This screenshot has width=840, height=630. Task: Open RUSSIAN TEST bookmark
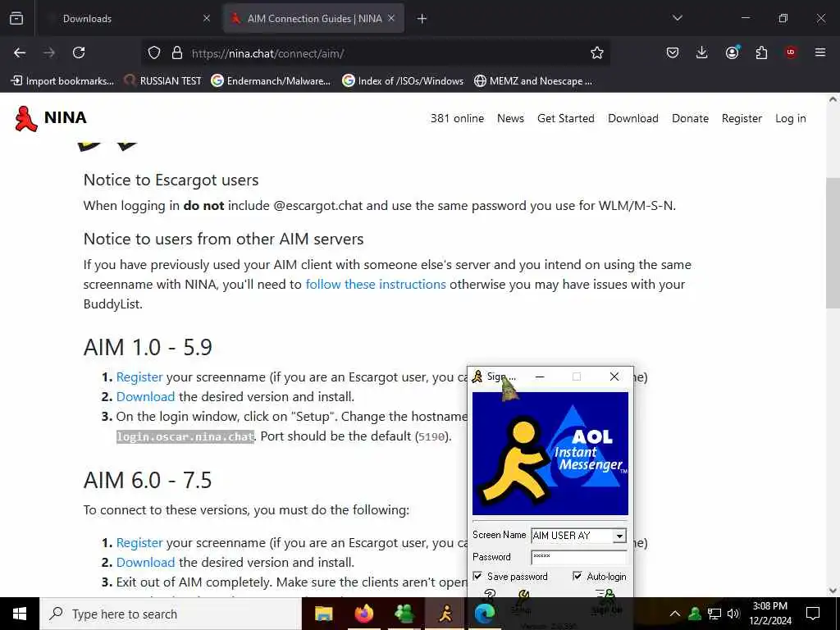163,81
